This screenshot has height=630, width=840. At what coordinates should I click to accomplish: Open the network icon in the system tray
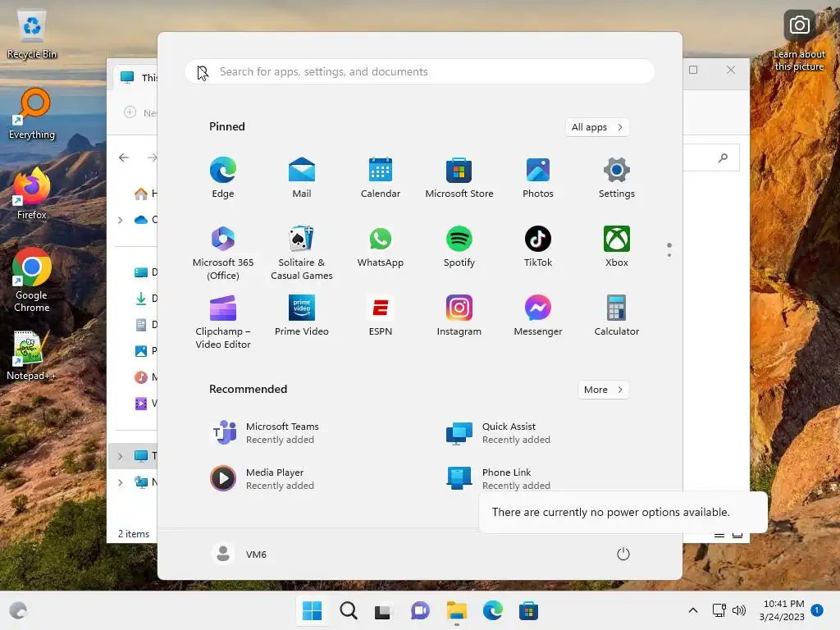click(x=719, y=610)
